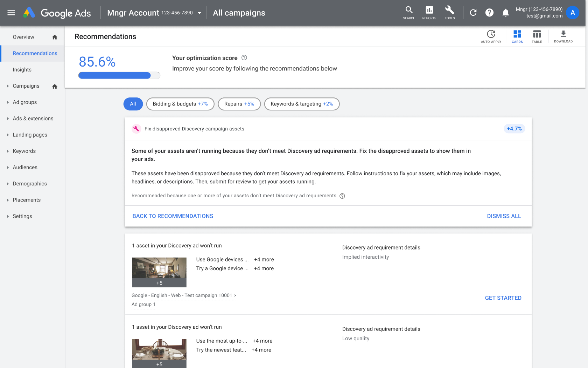Viewport: 588px width, 368px height.
Task: Click GET STARTED on the first asset
Action: pyautogui.click(x=503, y=298)
